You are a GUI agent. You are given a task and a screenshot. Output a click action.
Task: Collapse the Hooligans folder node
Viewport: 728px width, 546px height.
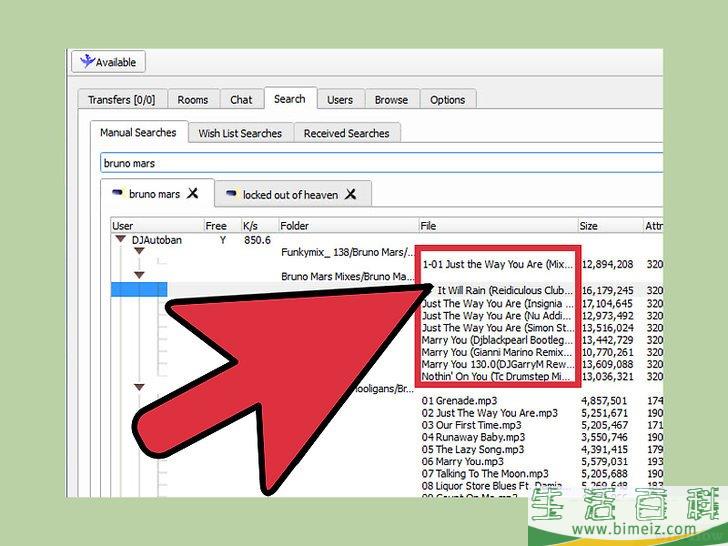(x=139, y=387)
